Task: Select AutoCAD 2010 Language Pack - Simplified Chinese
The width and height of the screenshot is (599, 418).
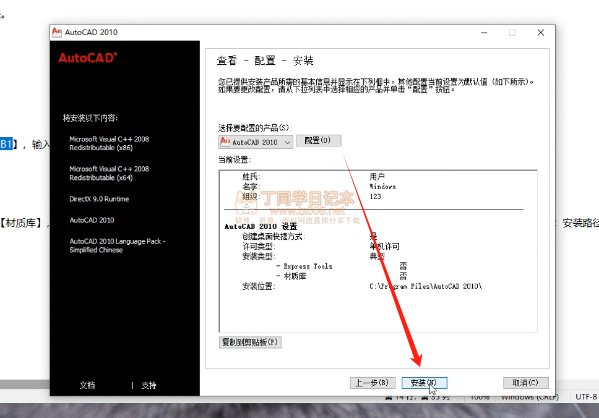Action: 117,246
